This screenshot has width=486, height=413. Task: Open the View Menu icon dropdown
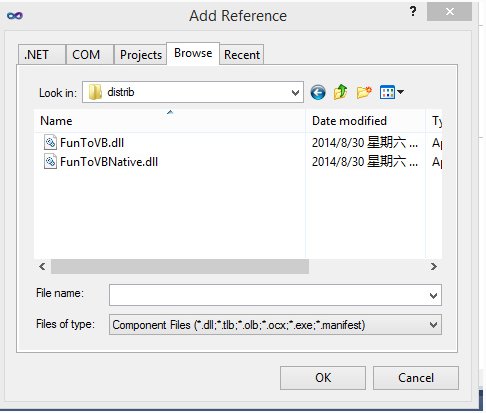pyautogui.click(x=392, y=92)
